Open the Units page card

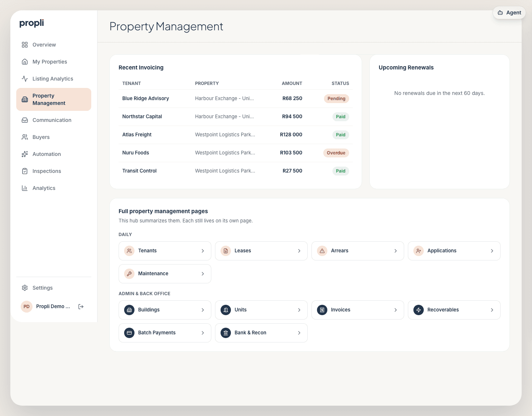click(261, 310)
